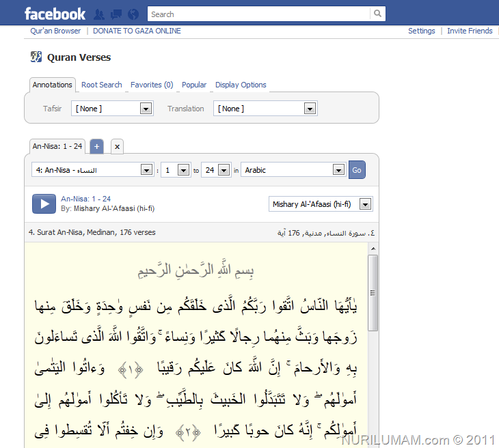
Task: Click the verses scrollbar thumb
Action: coord(373,293)
